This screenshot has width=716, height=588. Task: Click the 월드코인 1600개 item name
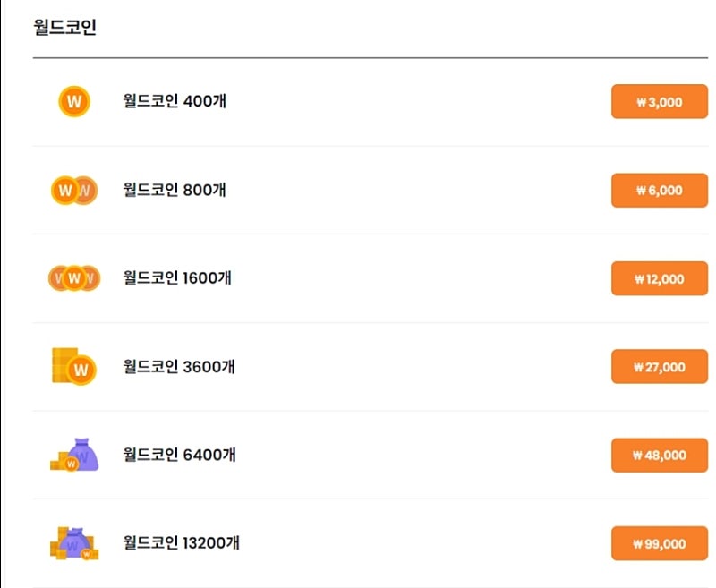click(x=177, y=277)
